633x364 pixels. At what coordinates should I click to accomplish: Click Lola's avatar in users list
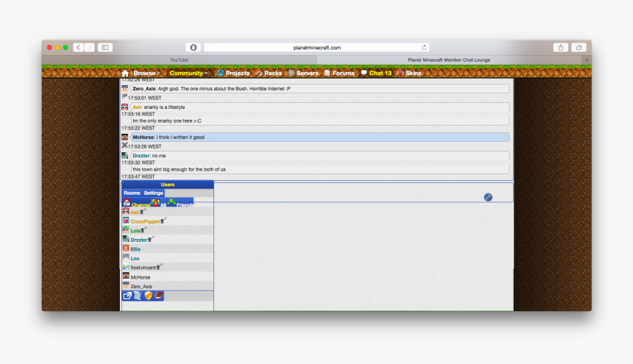[126, 229]
